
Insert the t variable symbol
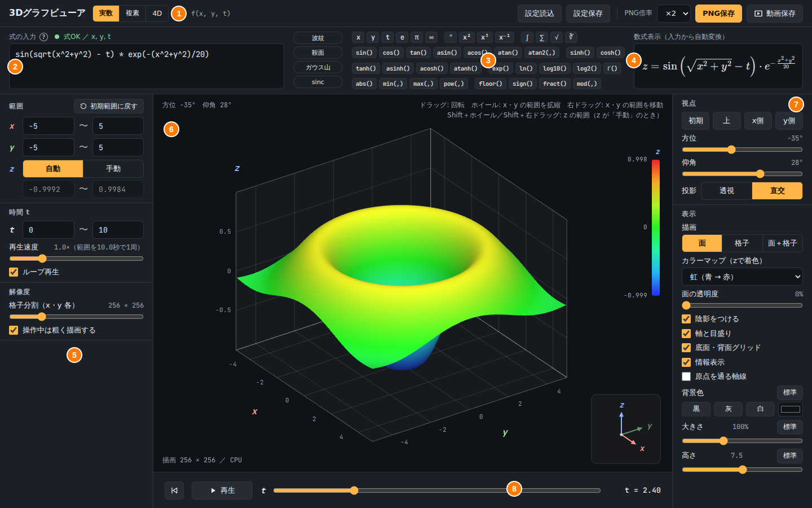point(387,37)
